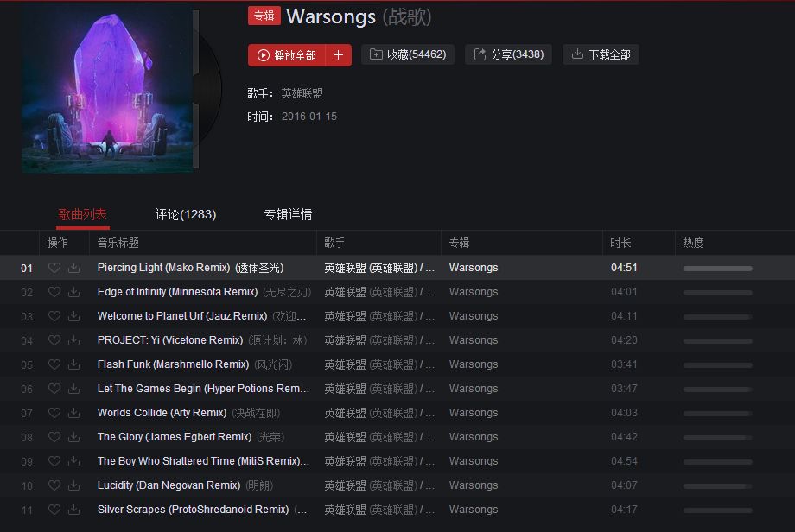
Task: Download Lucidity (Dan Negovan Remix) track
Action: pyautogui.click(x=74, y=485)
